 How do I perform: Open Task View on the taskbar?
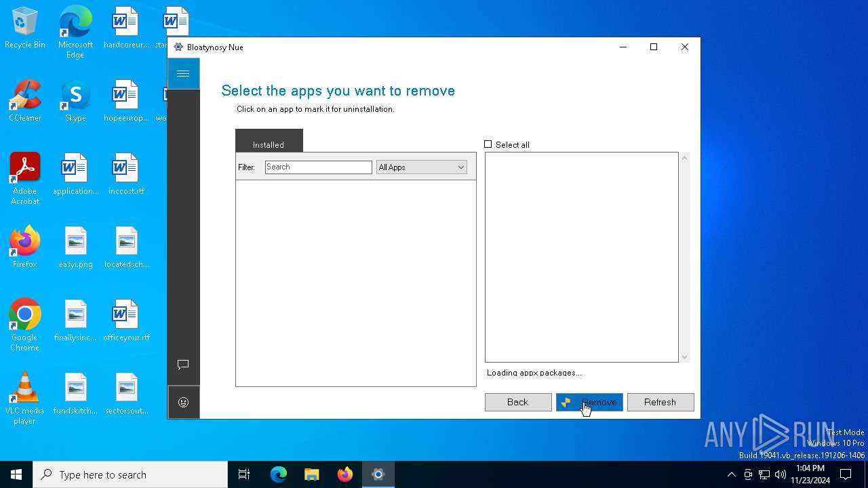click(244, 474)
